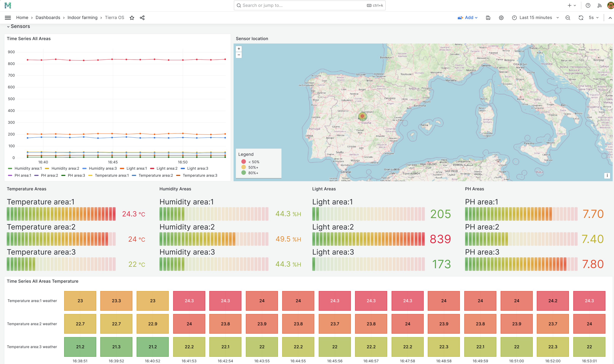Toggle Temperature area:3 legend series

(x=200, y=175)
